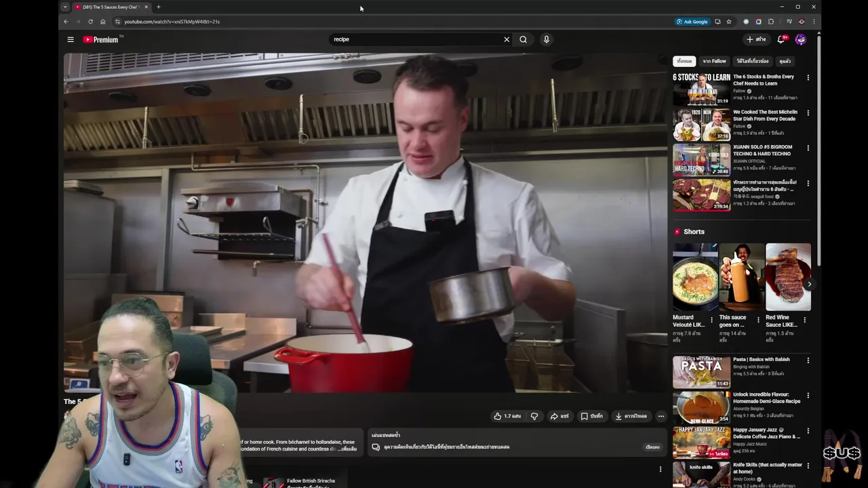Open the tab search dropdown arrow
The image size is (868, 488).
(65, 7)
